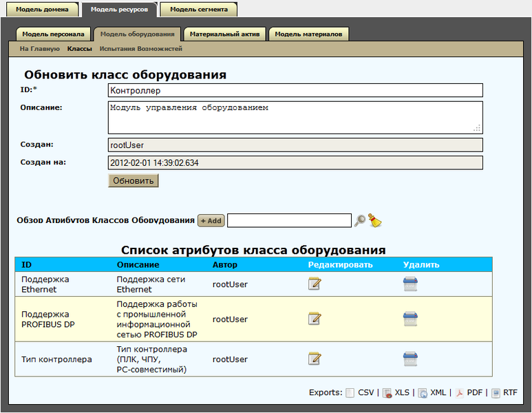Open the Материальный актив tab

click(224, 34)
